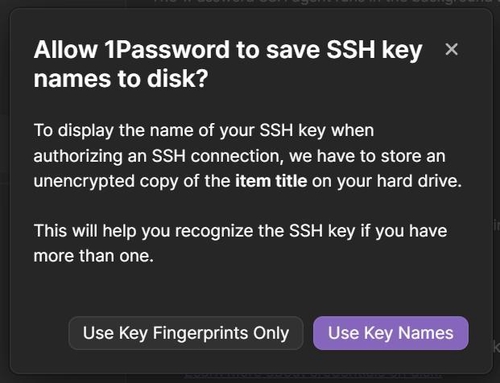Click the word '1Password' in the heading
The width and height of the screenshot is (500, 383).
[x=167, y=50]
